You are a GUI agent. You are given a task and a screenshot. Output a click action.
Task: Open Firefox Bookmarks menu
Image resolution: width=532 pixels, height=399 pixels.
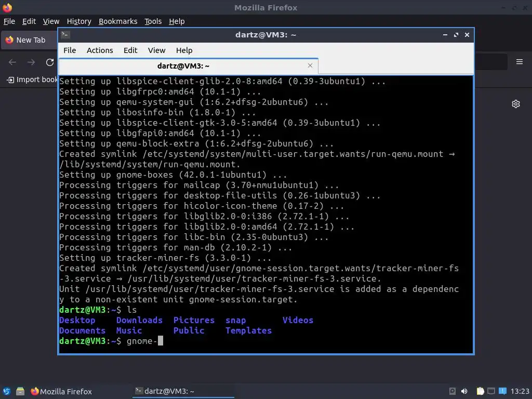[118, 21]
